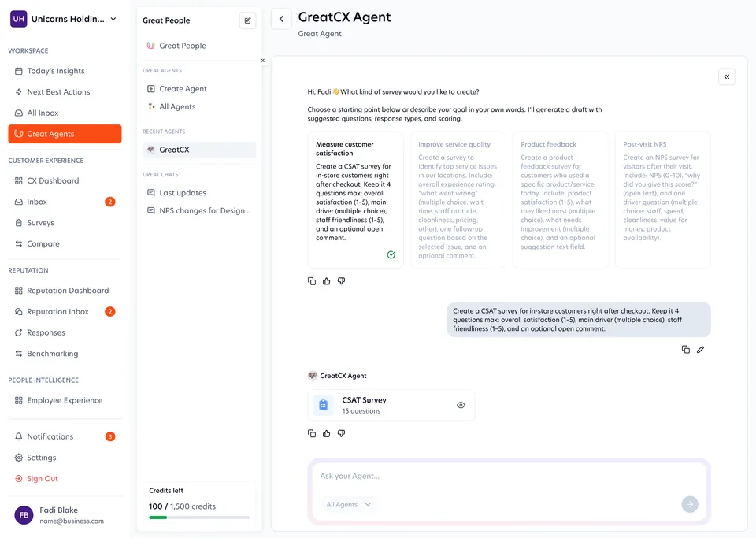Viewport: 756px width, 538px height.
Task: Copy the first agent message
Action: pos(312,281)
